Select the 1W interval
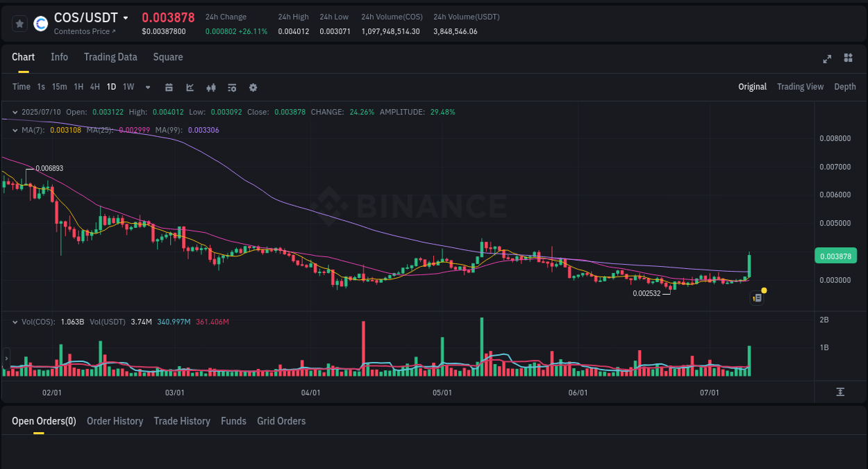Viewport: 868px width, 469px height. 128,87
